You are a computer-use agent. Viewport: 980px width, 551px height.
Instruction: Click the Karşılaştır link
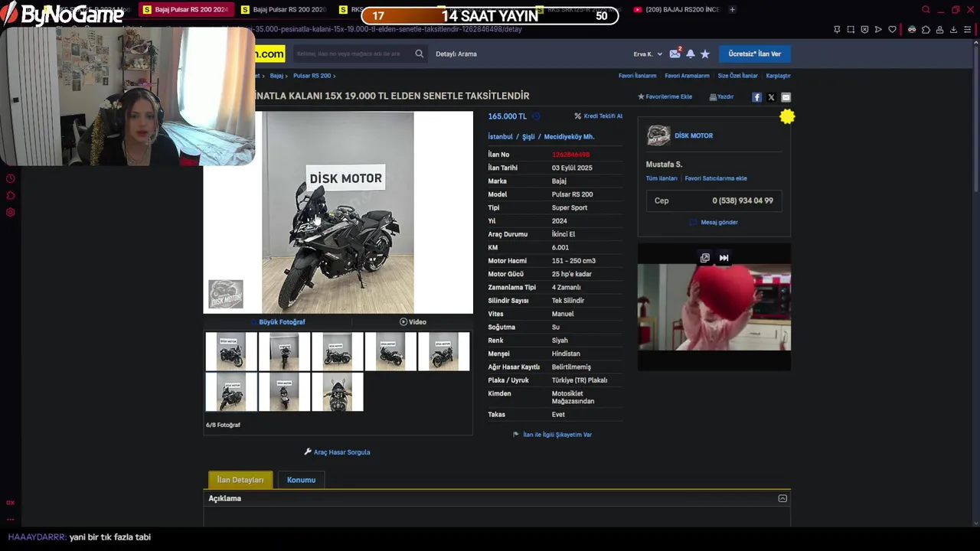779,76
